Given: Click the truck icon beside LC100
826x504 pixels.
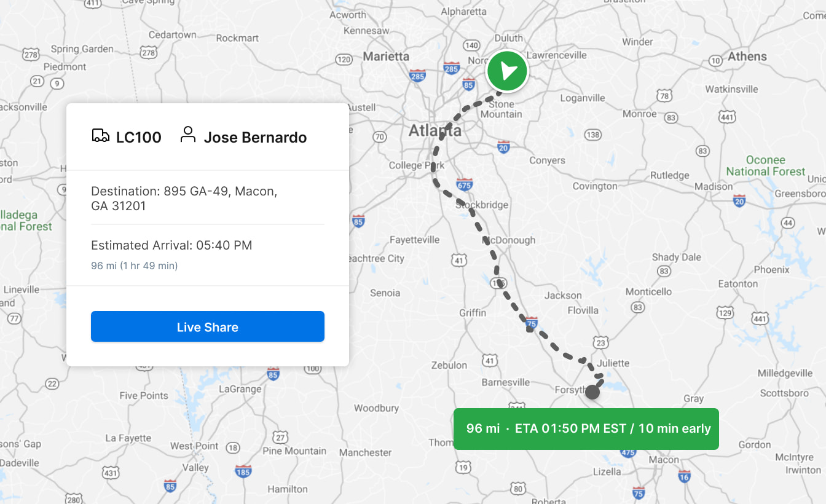Looking at the screenshot, I should pos(100,136).
